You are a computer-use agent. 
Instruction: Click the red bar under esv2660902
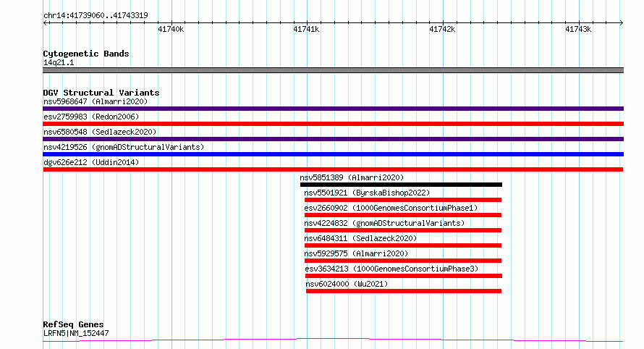(403, 215)
